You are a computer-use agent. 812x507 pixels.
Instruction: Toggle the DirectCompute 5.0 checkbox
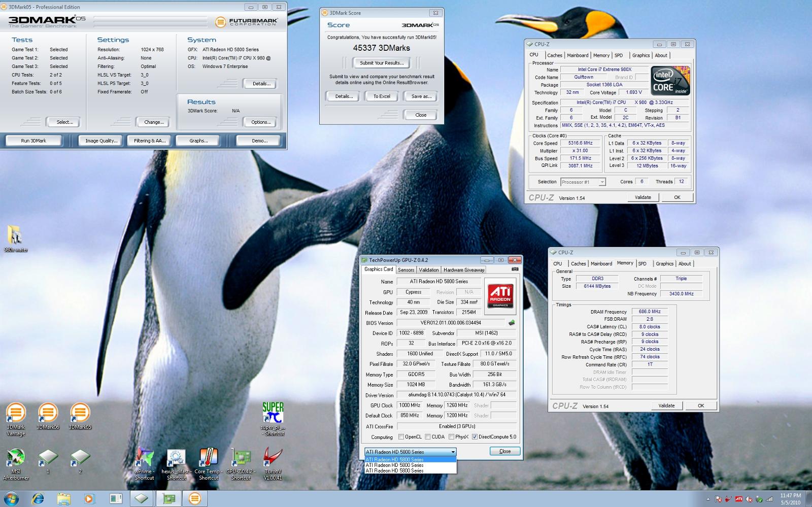[x=475, y=437]
